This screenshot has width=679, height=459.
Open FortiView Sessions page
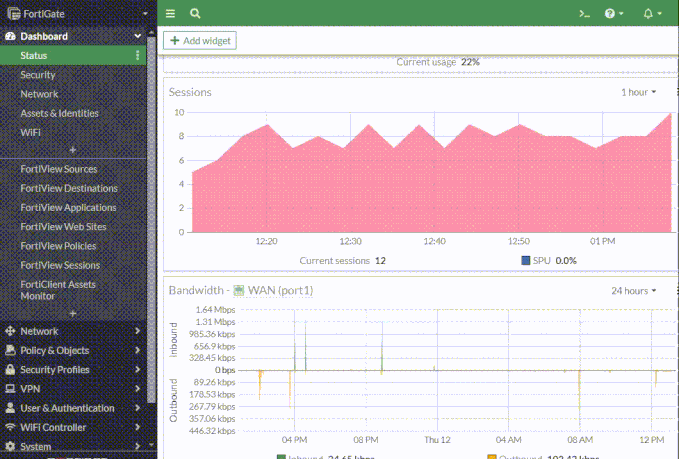(66, 265)
